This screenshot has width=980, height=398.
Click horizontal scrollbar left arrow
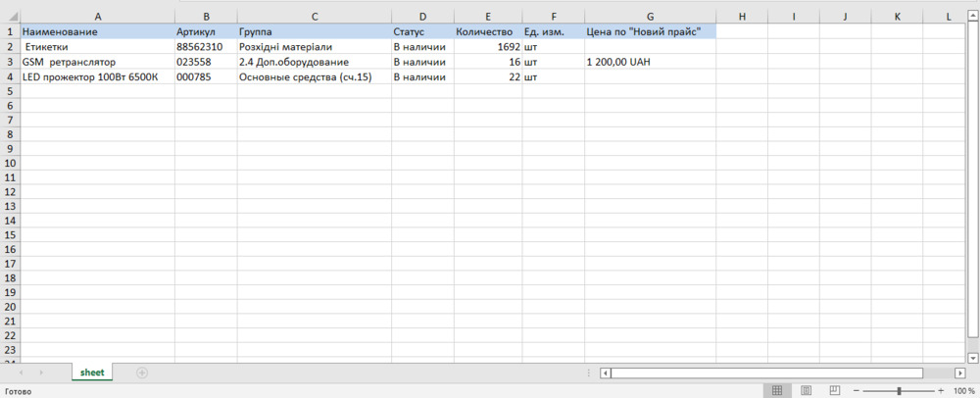pos(606,373)
